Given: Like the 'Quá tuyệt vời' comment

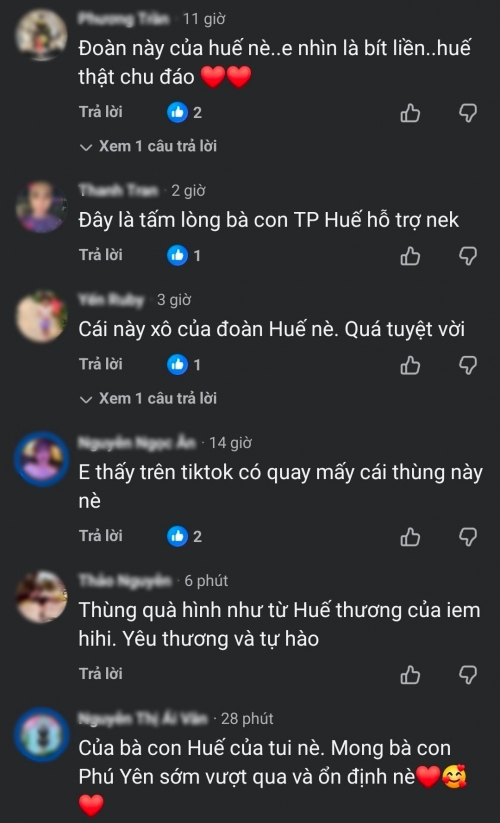Looking at the screenshot, I should coord(410,365).
